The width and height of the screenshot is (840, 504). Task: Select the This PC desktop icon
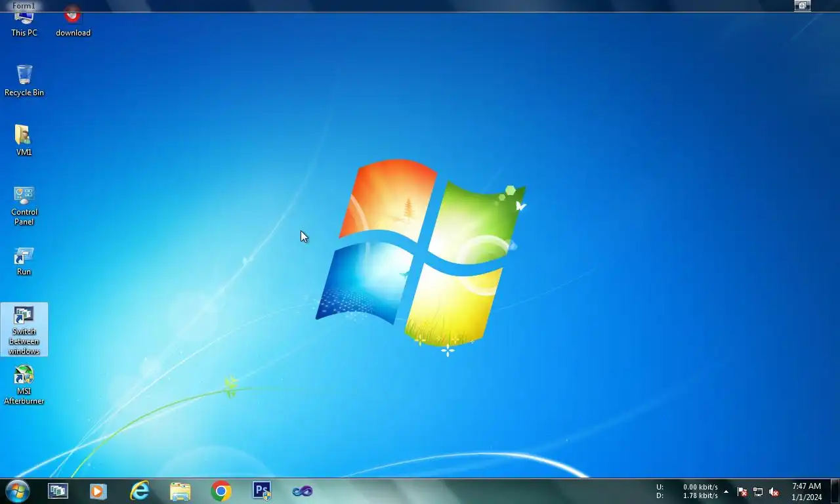[x=24, y=25]
